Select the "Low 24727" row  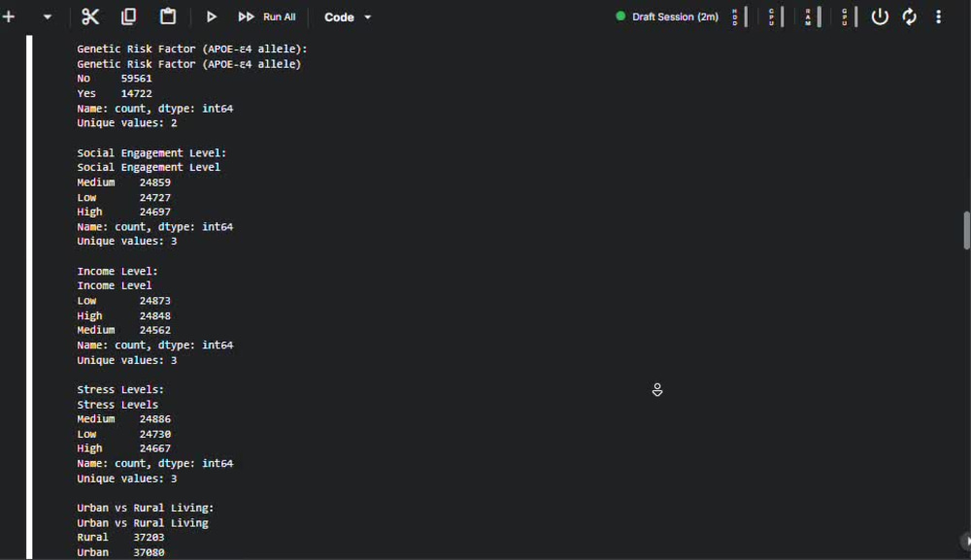tap(124, 197)
